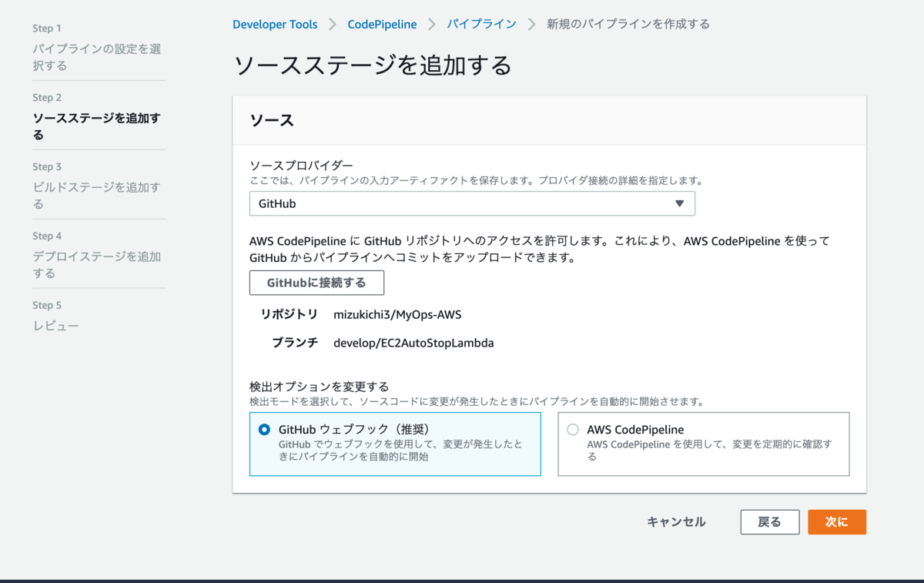Select the AWS CodePipeline detection radio option
Viewport: 924px width, 583px height.
(x=573, y=430)
